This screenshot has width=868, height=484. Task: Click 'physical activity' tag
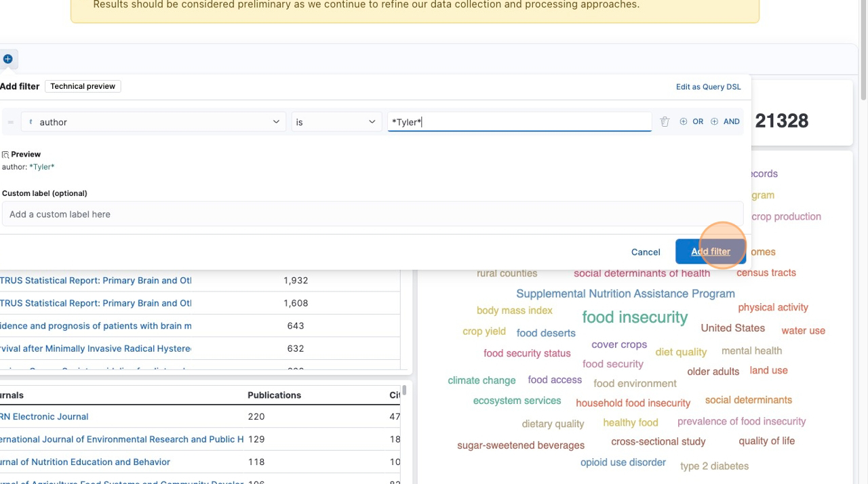coord(773,307)
